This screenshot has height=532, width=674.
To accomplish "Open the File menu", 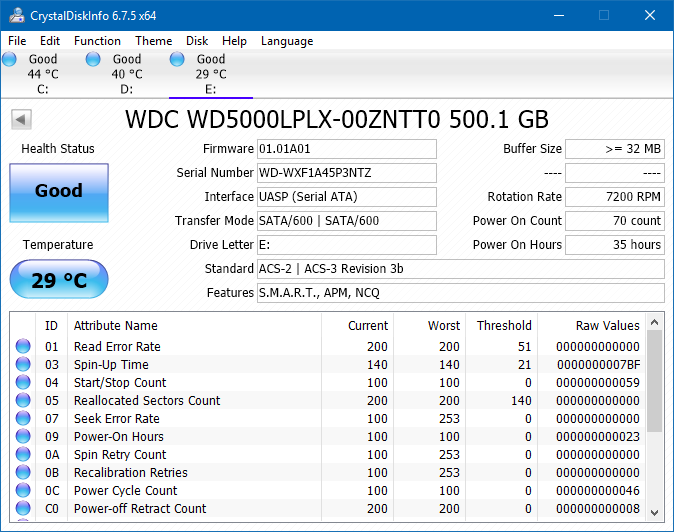I will [17, 41].
